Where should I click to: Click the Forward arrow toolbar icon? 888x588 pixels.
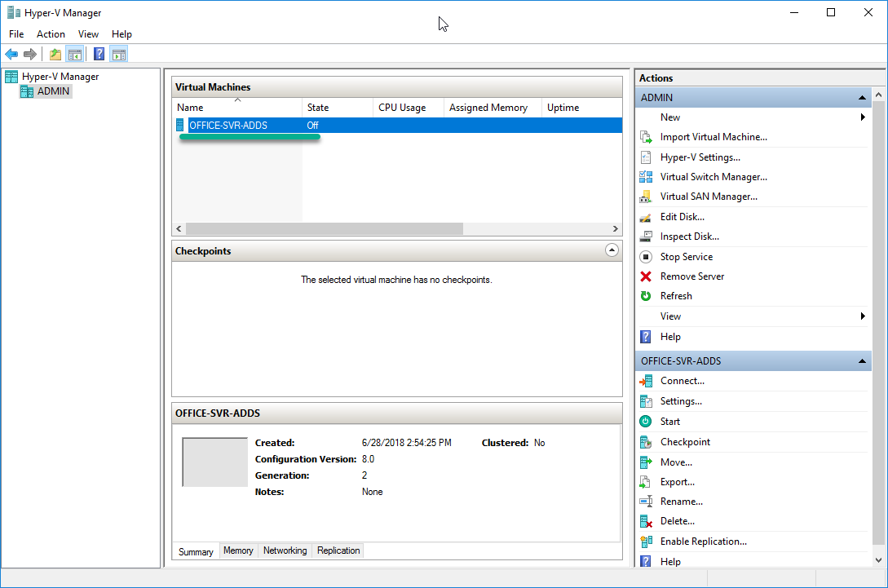(x=30, y=55)
